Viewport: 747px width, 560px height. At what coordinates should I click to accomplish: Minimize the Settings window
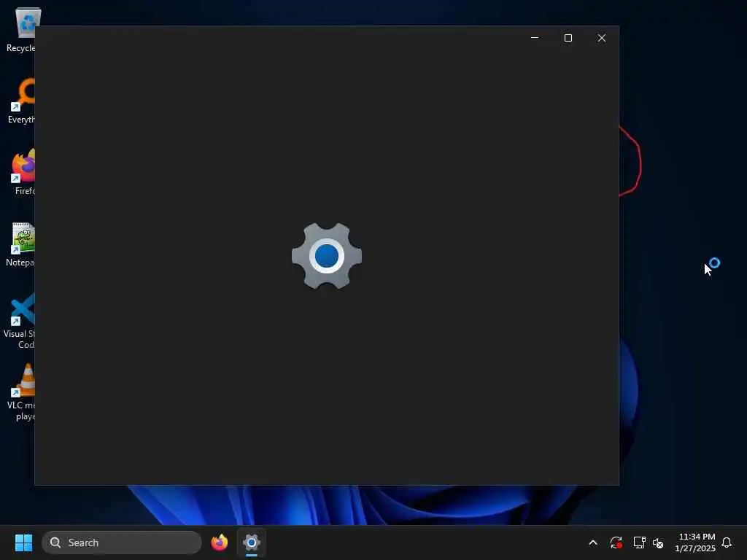[535, 38]
